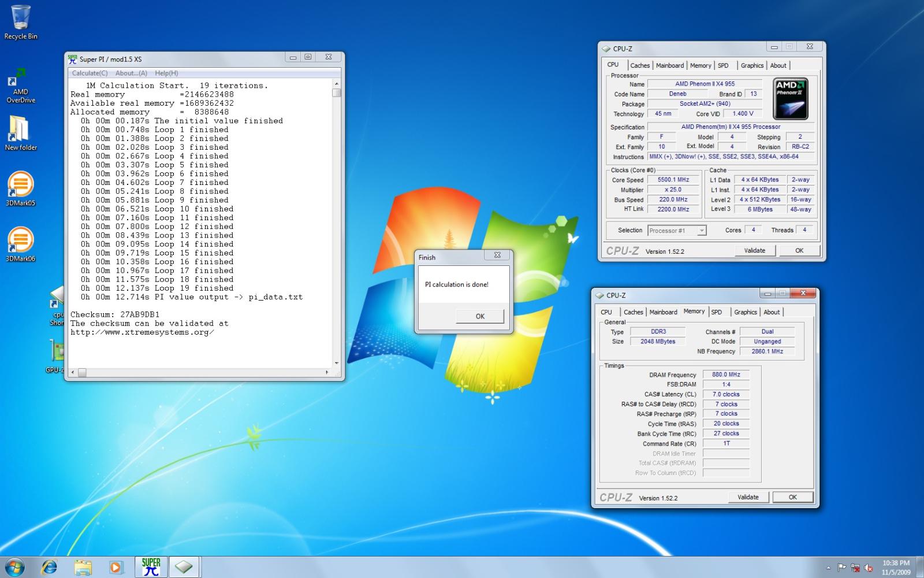Click the network icon in system tray
Viewport: 924px width, 578px height.
pos(855,568)
